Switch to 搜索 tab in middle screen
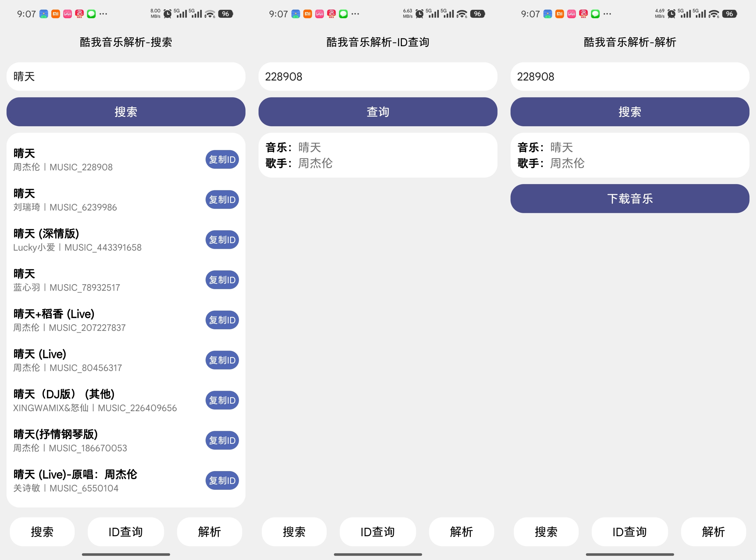This screenshot has height=560, width=756. click(294, 531)
